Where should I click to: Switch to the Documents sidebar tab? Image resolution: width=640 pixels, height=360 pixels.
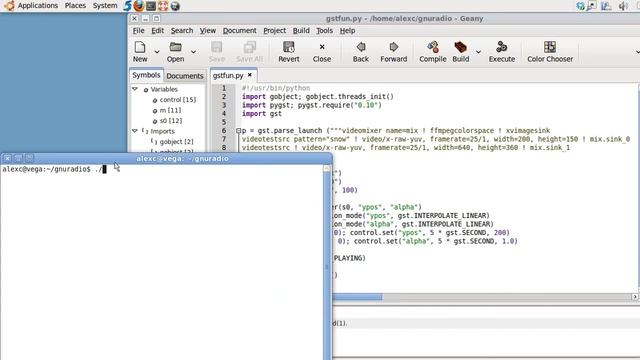tap(184, 76)
